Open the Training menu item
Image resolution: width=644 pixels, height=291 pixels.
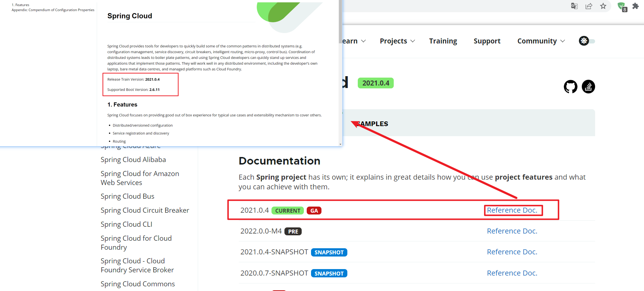[443, 41]
